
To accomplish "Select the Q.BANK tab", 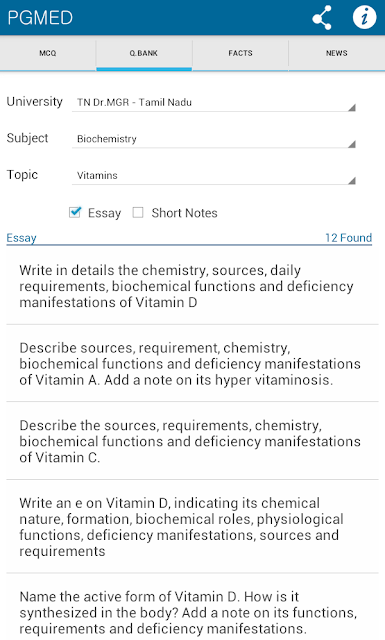I will (x=144, y=53).
